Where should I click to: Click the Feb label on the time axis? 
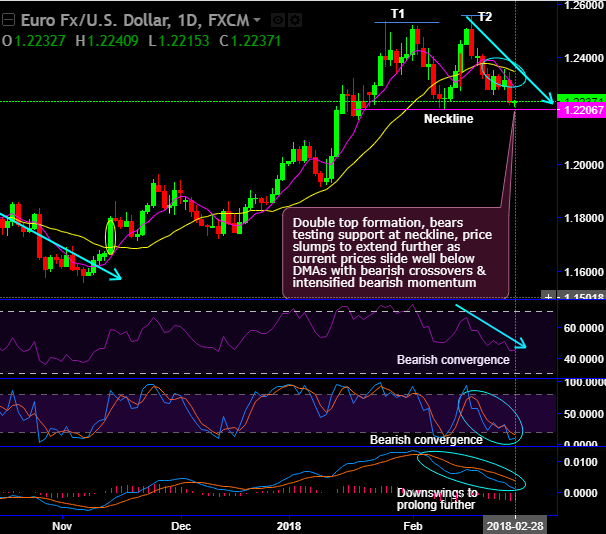(x=413, y=526)
